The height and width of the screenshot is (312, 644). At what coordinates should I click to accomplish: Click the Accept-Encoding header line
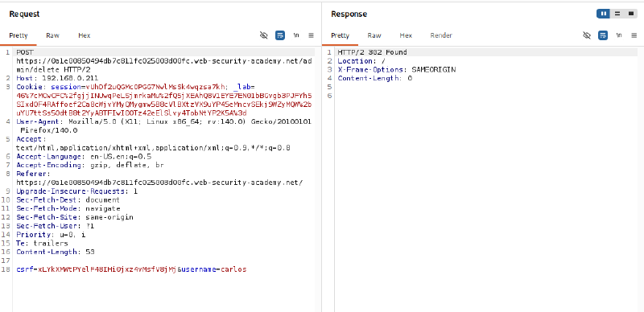pyautogui.click(x=90, y=165)
